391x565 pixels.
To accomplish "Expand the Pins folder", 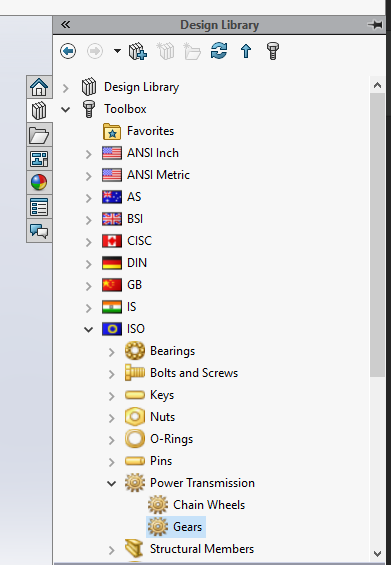I will click(x=112, y=462).
